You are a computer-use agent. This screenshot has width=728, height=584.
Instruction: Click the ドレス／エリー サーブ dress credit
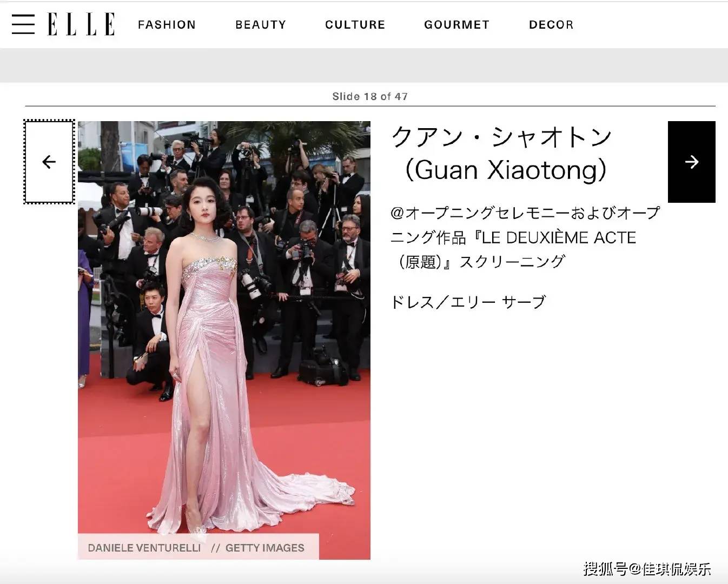[x=468, y=302]
